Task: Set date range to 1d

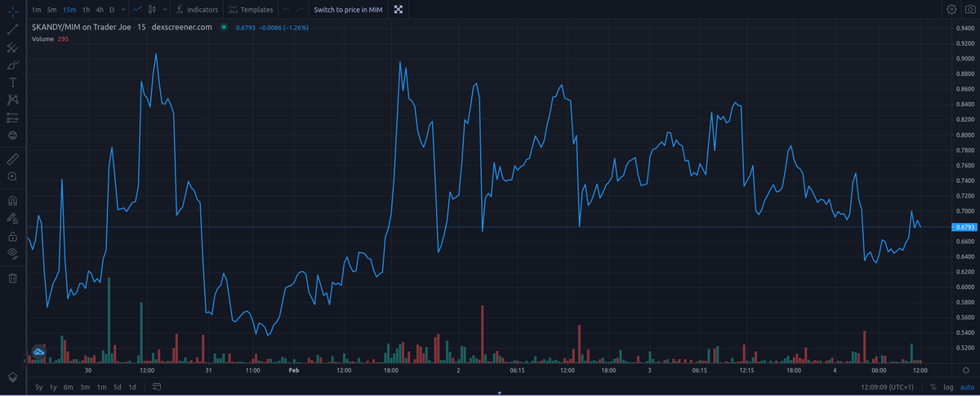Action: [132, 386]
